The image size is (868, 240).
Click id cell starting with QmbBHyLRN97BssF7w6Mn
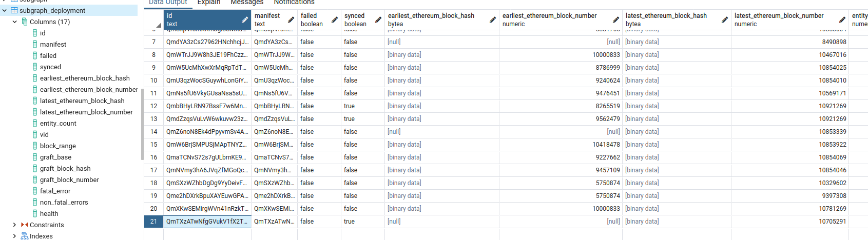207,106
